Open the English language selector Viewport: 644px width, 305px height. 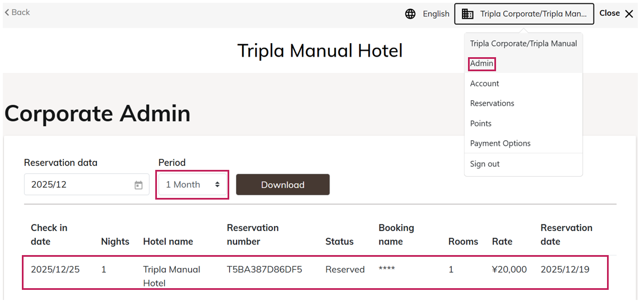click(435, 14)
